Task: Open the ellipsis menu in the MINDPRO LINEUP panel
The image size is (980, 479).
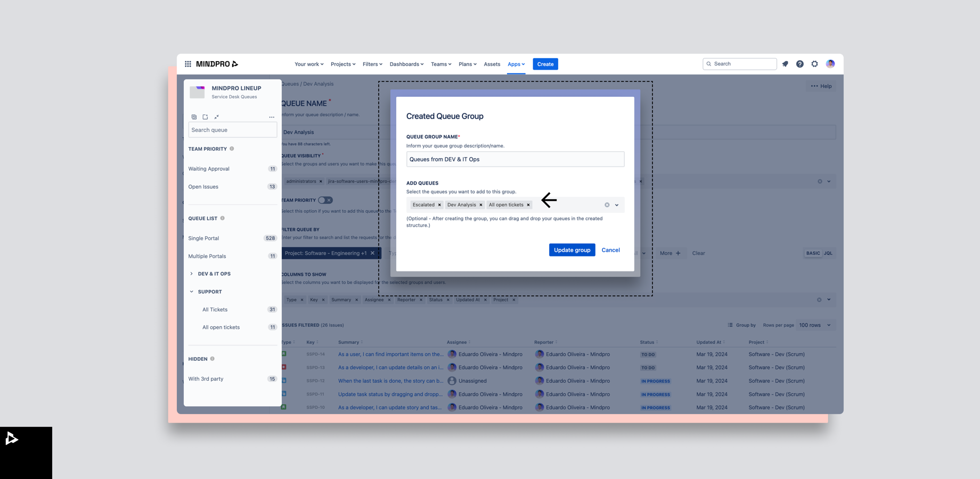Action: pos(272,117)
